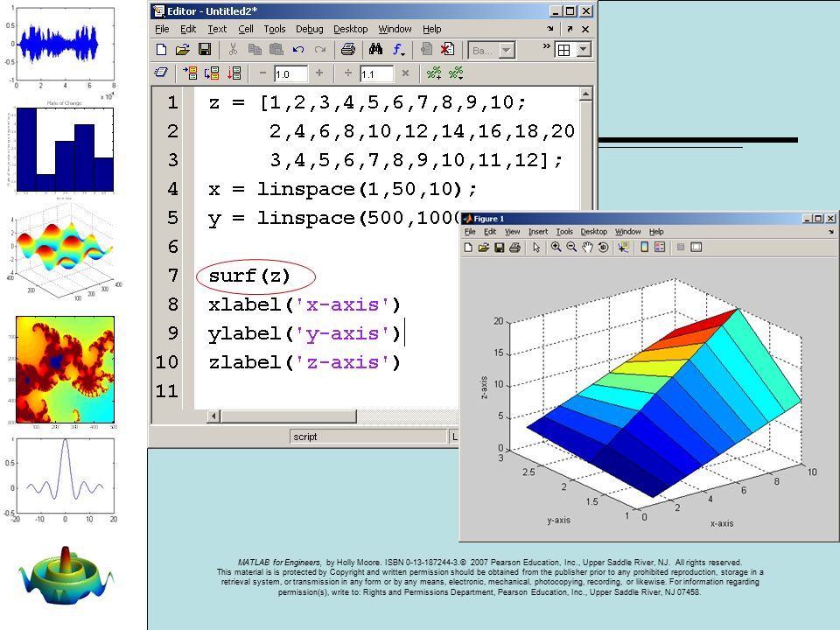This screenshot has width=840, height=630.
Task: Undo the last edit in Editor
Action: coord(298,50)
